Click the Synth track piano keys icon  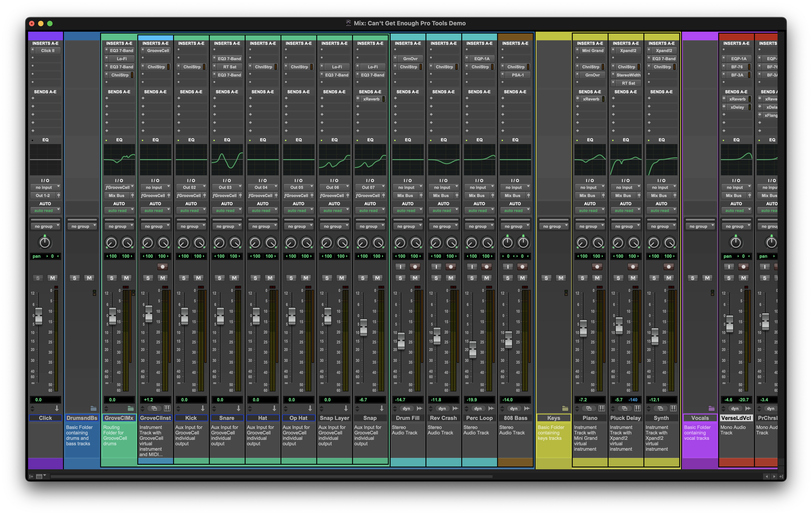point(673,408)
